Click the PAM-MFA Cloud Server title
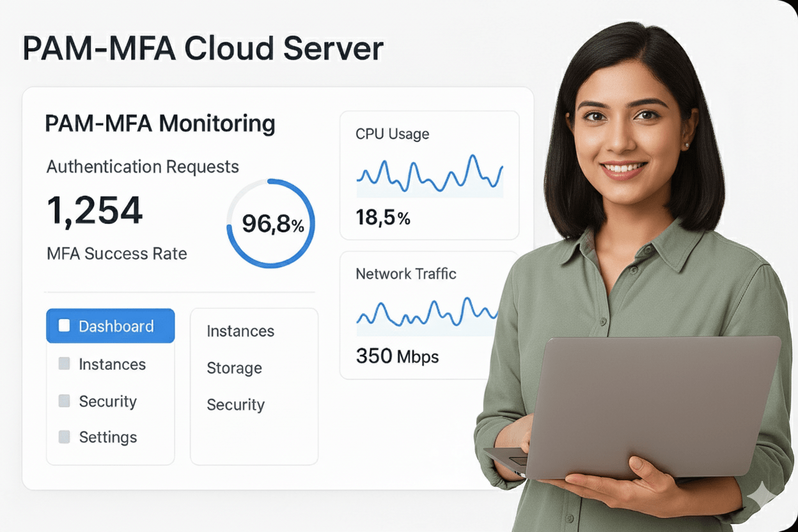 (x=203, y=49)
